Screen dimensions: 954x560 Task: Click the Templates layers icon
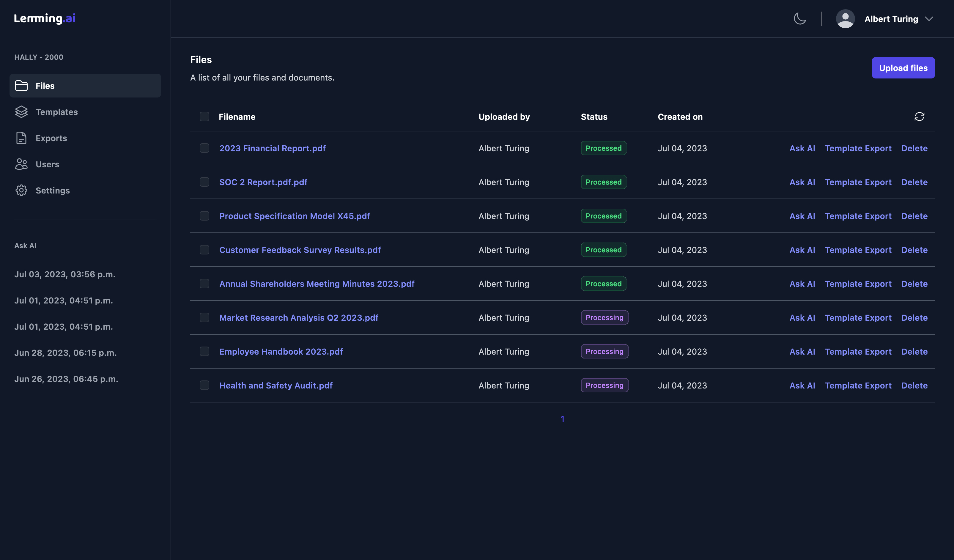pyautogui.click(x=21, y=112)
